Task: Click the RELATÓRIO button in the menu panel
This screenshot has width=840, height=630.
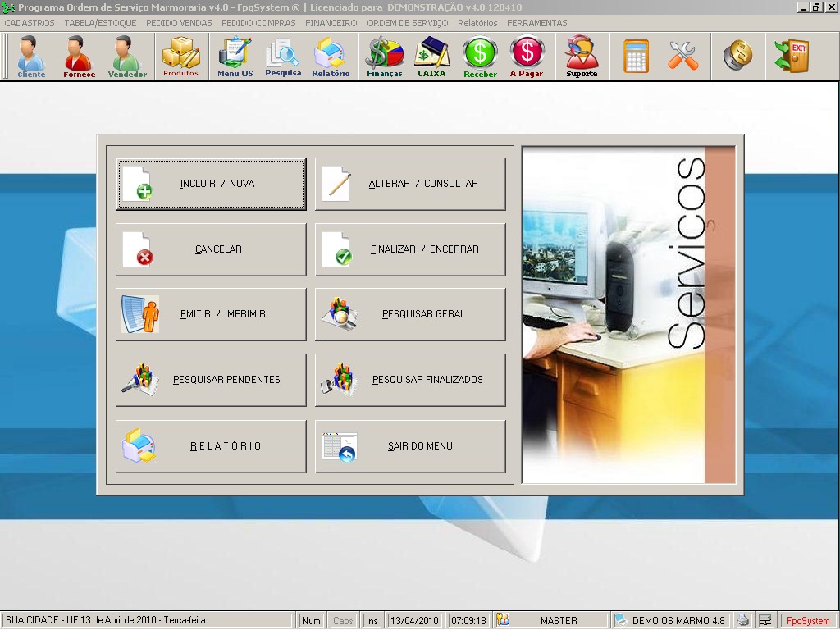Action: pos(211,446)
